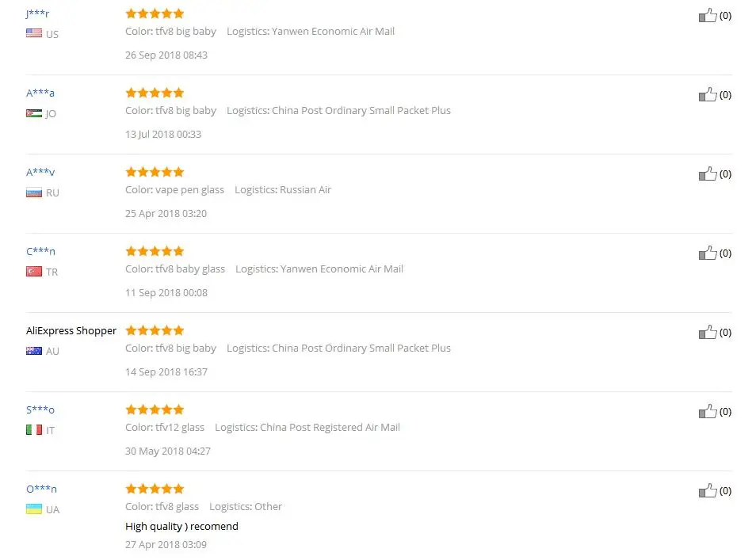Click the Turkey flag next to TR
The image size is (756, 560).
34,272
